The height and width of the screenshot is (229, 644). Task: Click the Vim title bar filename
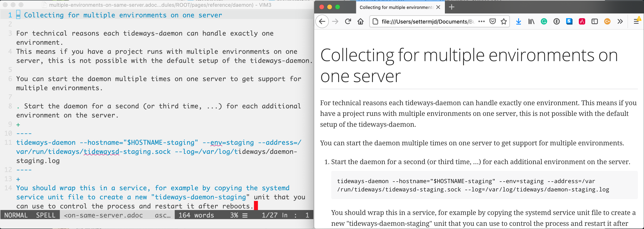[160, 5]
